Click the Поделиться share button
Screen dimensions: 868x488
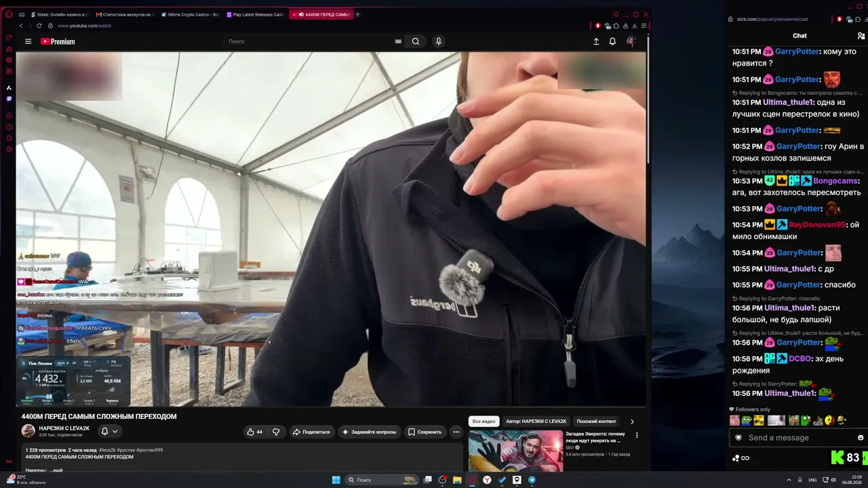point(311,432)
